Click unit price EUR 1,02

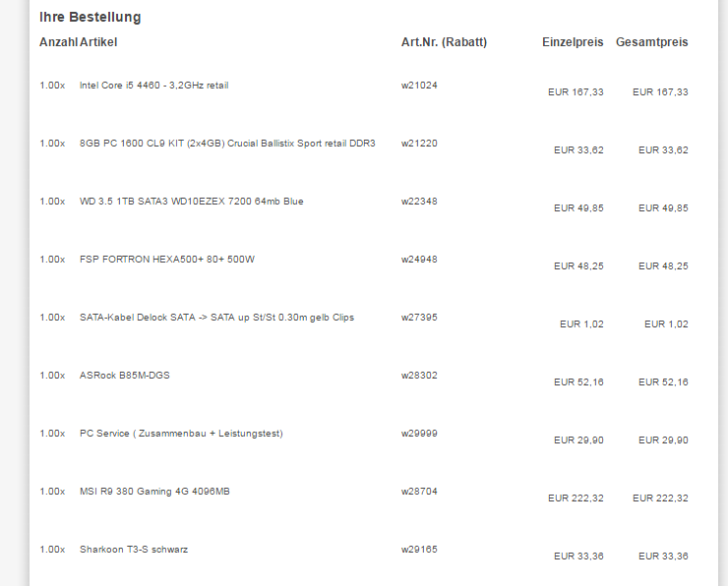(581, 323)
